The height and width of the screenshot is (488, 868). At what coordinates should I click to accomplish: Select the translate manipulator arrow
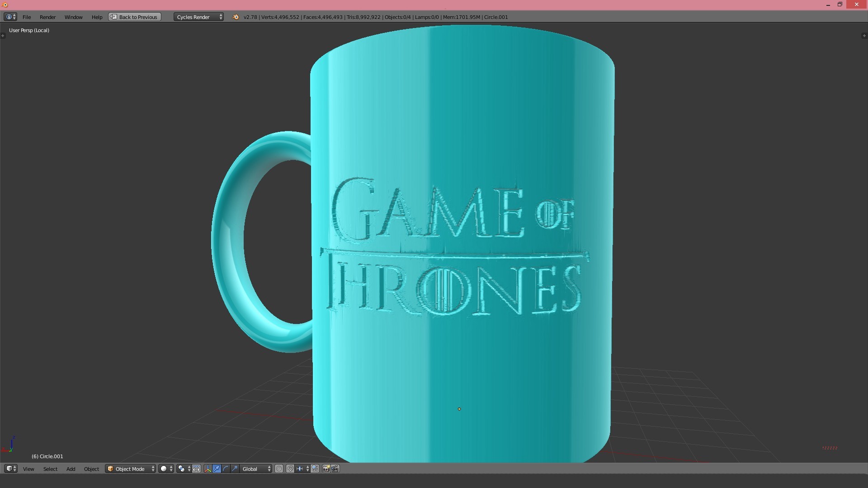pos(217,469)
